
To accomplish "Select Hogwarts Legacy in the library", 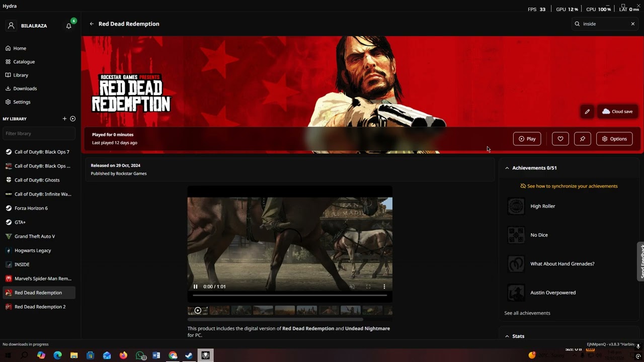I will (x=39, y=250).
